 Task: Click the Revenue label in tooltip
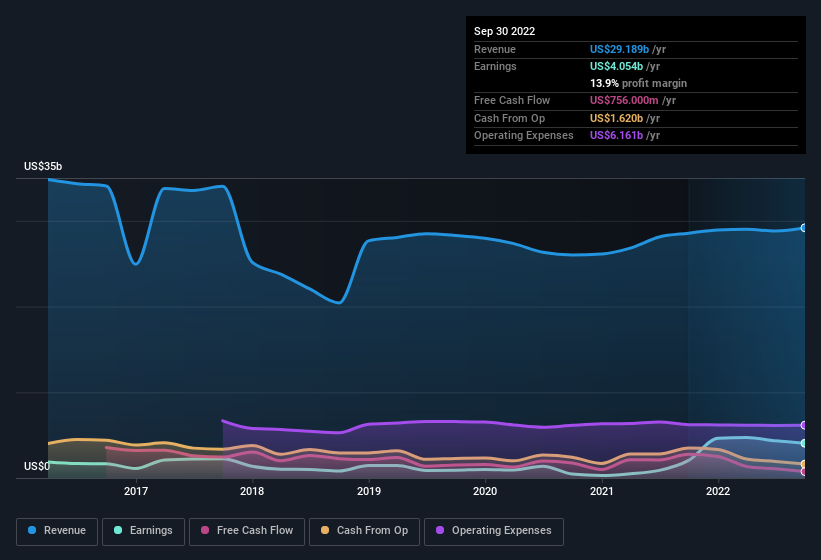coord(495,49)
